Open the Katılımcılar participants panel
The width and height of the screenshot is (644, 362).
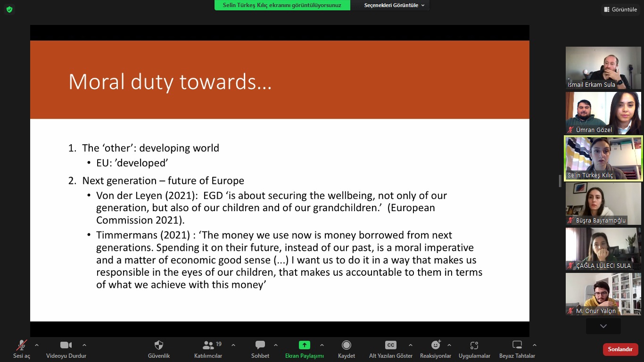click(x=208, y=346)
